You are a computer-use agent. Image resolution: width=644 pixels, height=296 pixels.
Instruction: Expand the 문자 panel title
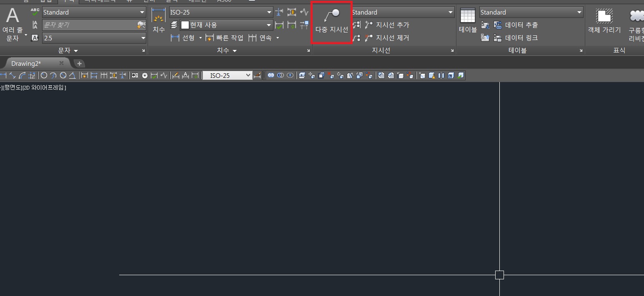click(68, 50)
